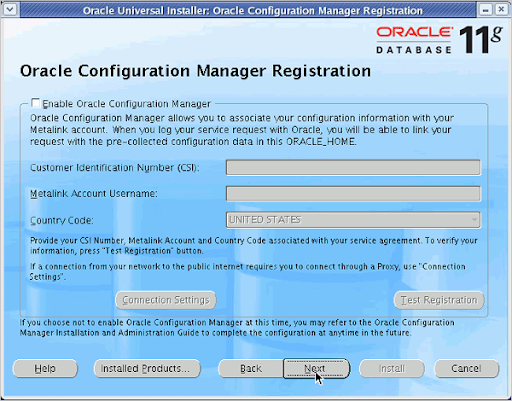Close the installer window
The width and height of the screenshot is (512, 401).
pyautogui.click(x=501, y=10)
